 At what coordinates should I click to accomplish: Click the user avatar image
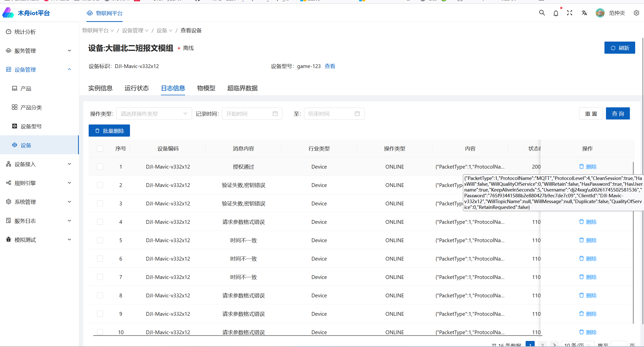click(x=600, y=13)
